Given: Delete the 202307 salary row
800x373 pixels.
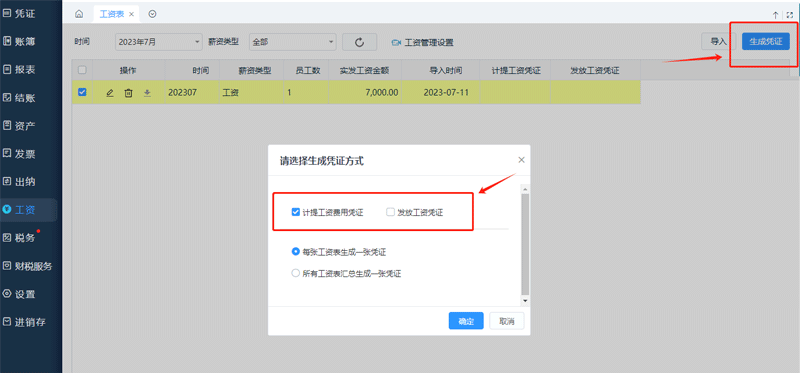Looking at the screenshot, I should coord(129,93).
